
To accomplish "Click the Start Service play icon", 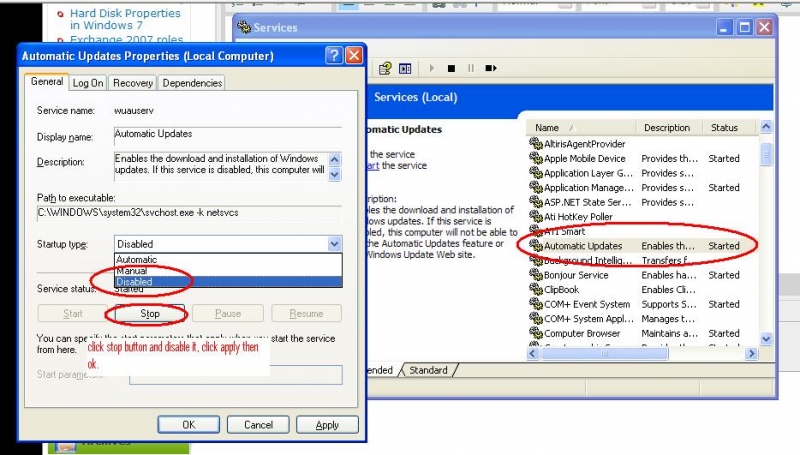I will (432, 68).
